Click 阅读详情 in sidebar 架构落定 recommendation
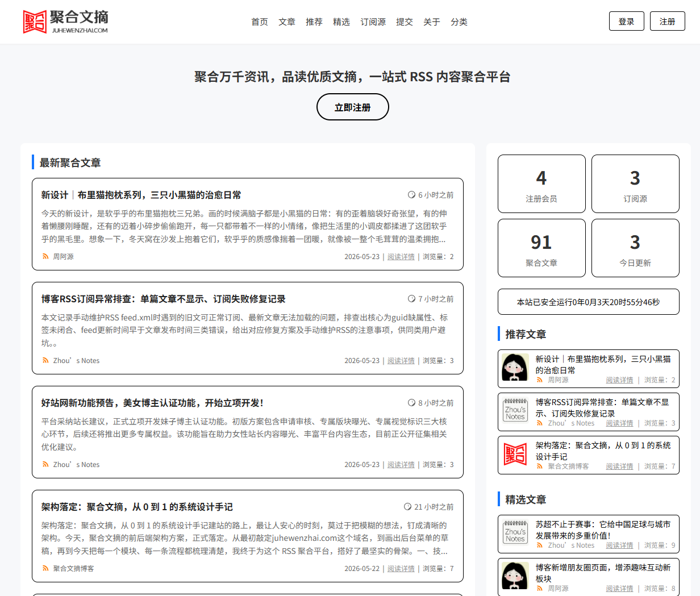 [x=619, y=466]
